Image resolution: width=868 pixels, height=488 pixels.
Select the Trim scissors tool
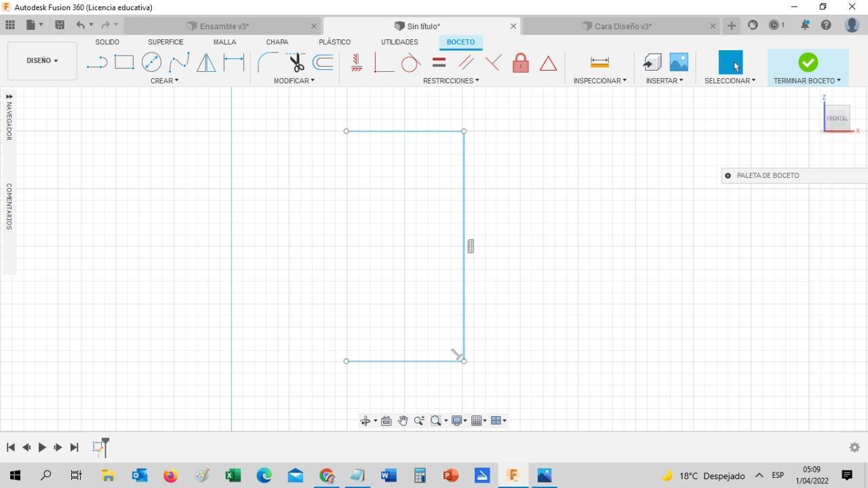click(x=296, y=62)
